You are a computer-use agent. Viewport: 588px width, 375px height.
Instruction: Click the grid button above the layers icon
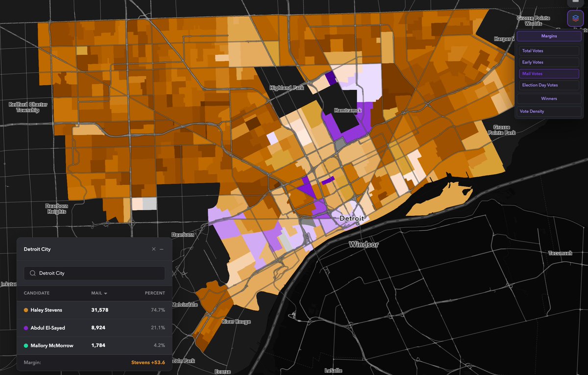pyautogui.click(x=575, y=2)
